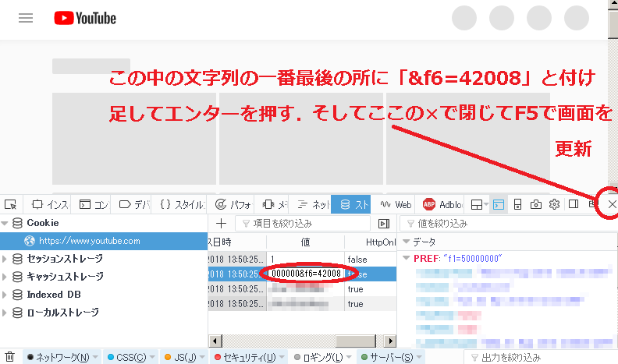Open the YouTube hamburger menu

(26, 18)
